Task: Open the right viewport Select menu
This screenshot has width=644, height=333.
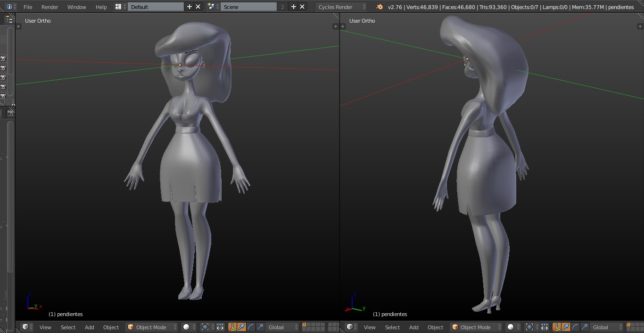Action: click(392, 327)
